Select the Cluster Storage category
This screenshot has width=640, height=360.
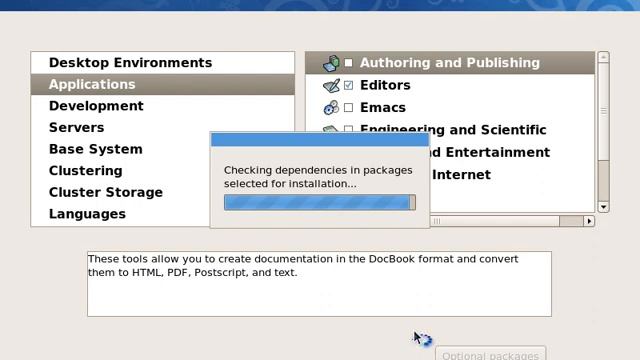(121, 193)
